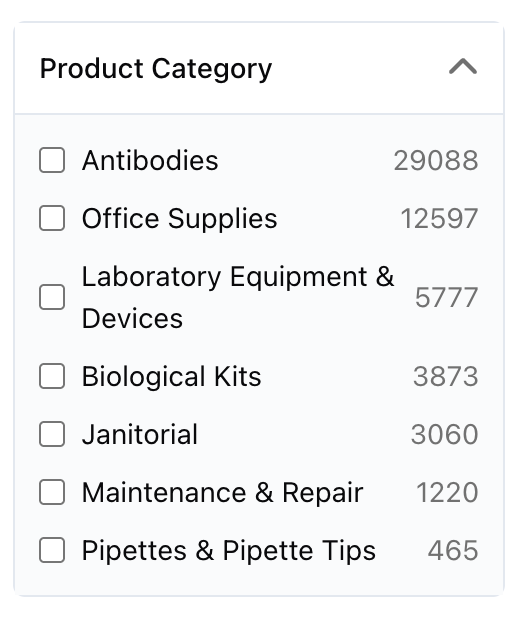Click the 3873 count for Biological Kits
The image size is (530, 620).
(x=445, y=376)
